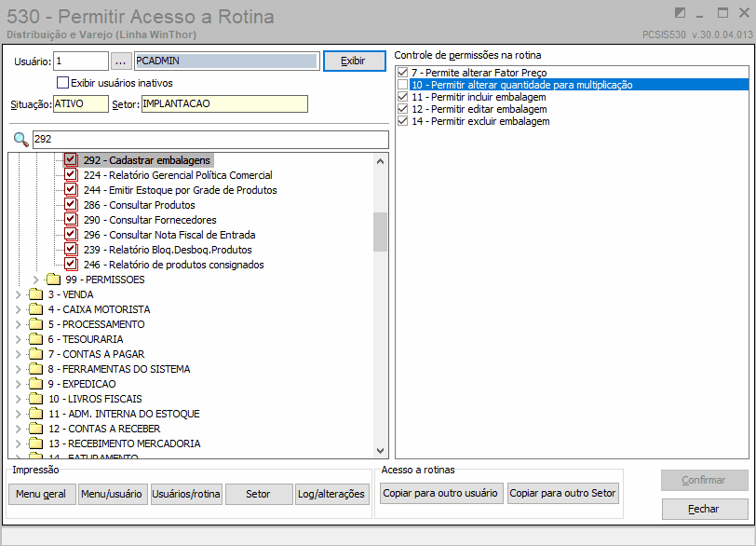Image resolution: width=756 pixels, height=546 pixels.
Task: Click the folder icon beside 3 - VENDA
Action: click(x=35, y=294)
